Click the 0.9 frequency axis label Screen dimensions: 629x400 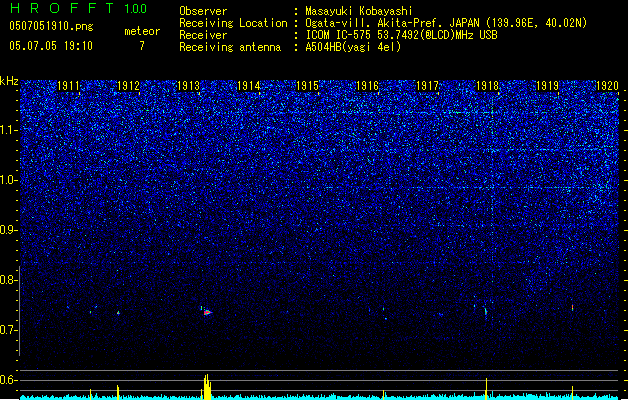tap(9, 230)
